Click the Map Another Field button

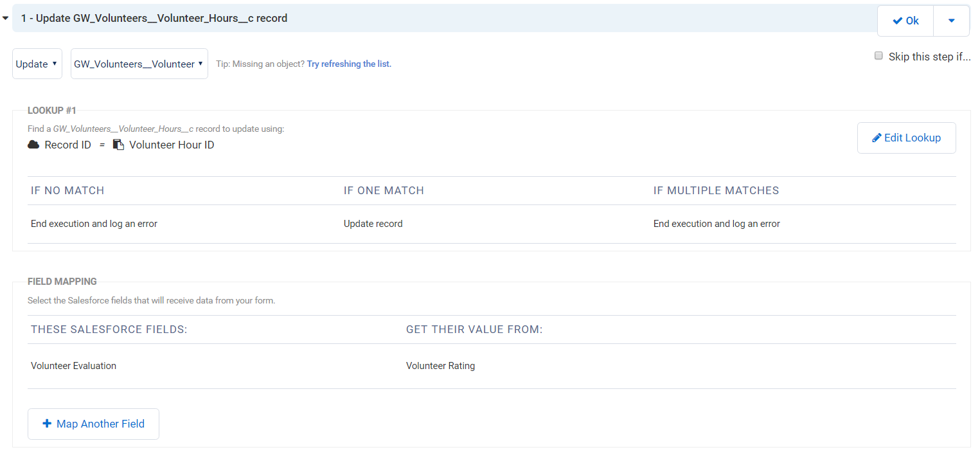(93, 424)
